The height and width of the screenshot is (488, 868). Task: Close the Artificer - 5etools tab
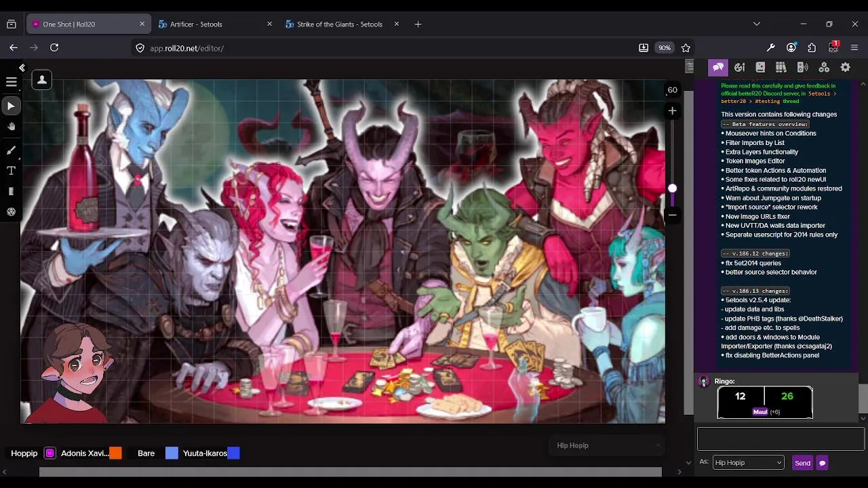tap(269, 24)
